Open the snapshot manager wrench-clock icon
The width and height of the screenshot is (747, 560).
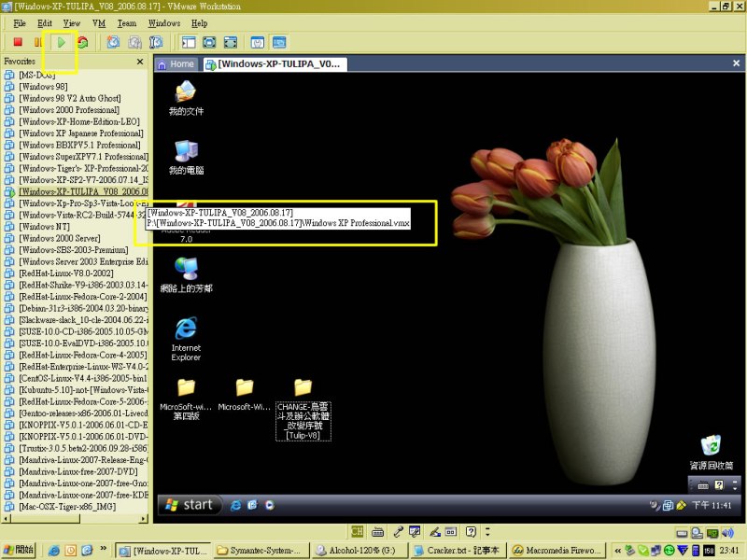pos(156,42)
